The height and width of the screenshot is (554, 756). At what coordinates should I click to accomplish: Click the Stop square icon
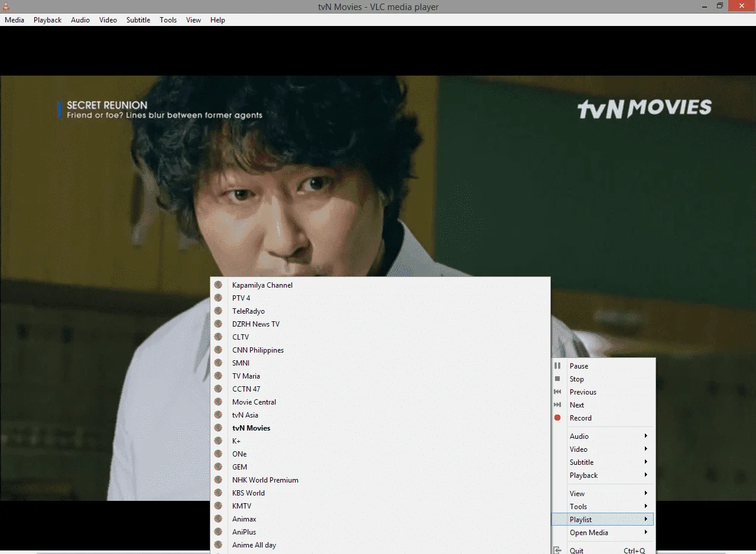(x=557, y=379)
